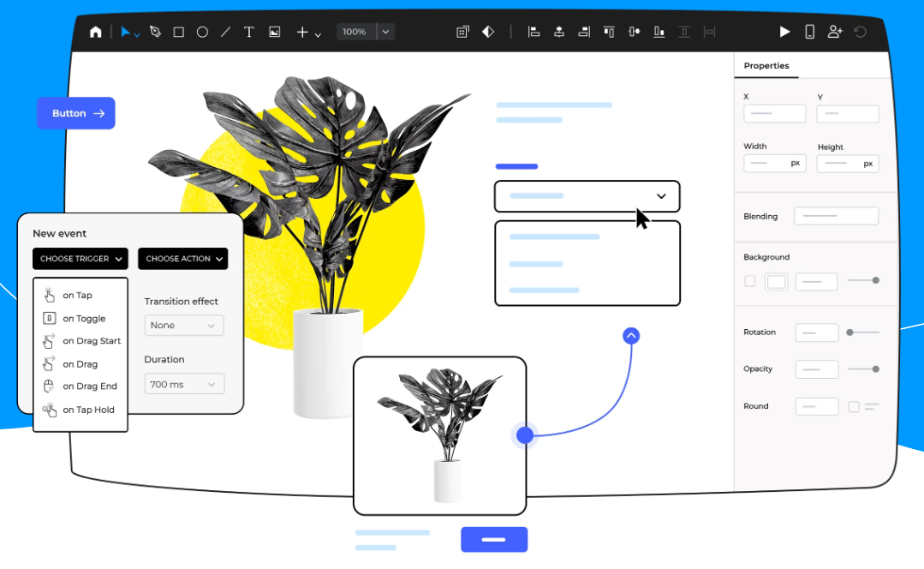
Task: Distribute selection vertically
Action: pos(684,32)
